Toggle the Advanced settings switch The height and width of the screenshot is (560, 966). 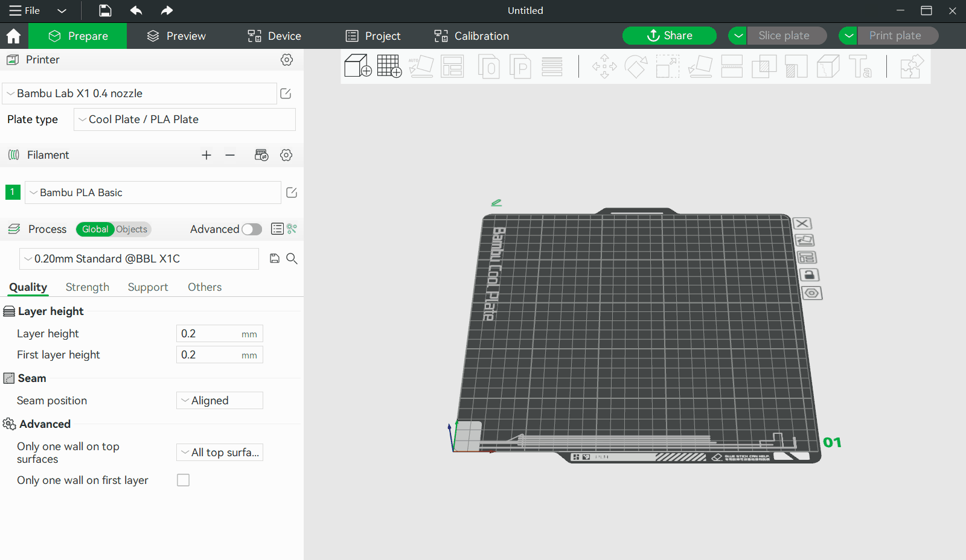(x=252, y=229)
